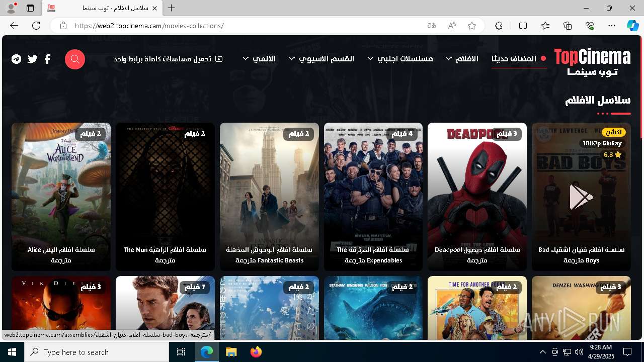Show hidden system tray icons

(542, 352)
